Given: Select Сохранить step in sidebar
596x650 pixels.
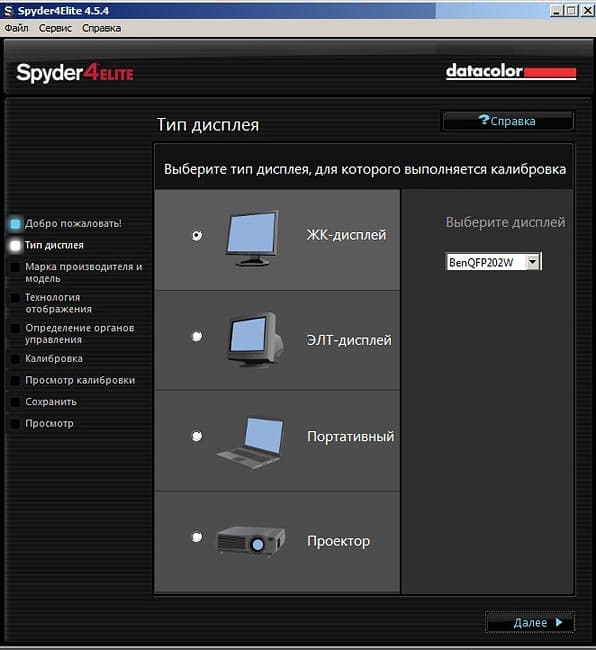Looking at the screenshot, I should pyautogui.click(x=51, y=402).
